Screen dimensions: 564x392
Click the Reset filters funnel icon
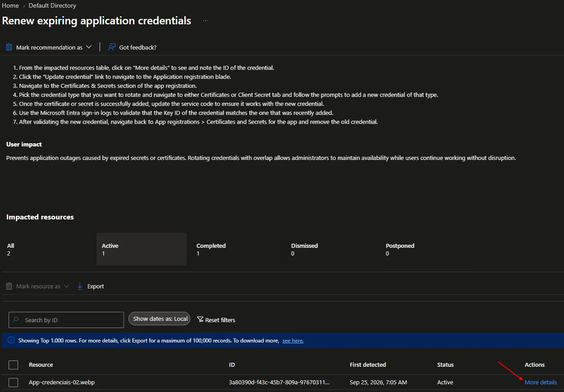click(200, 319)
